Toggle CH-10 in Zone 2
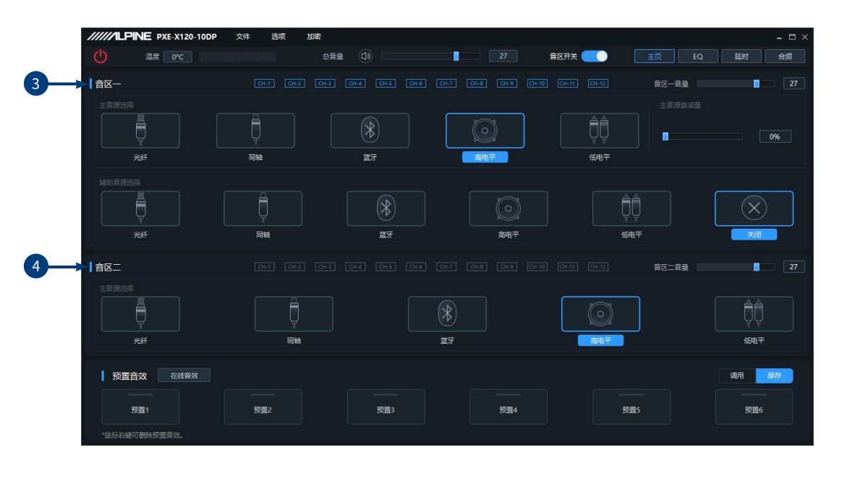This screenshot has height=500, width=868. [537, 267]
